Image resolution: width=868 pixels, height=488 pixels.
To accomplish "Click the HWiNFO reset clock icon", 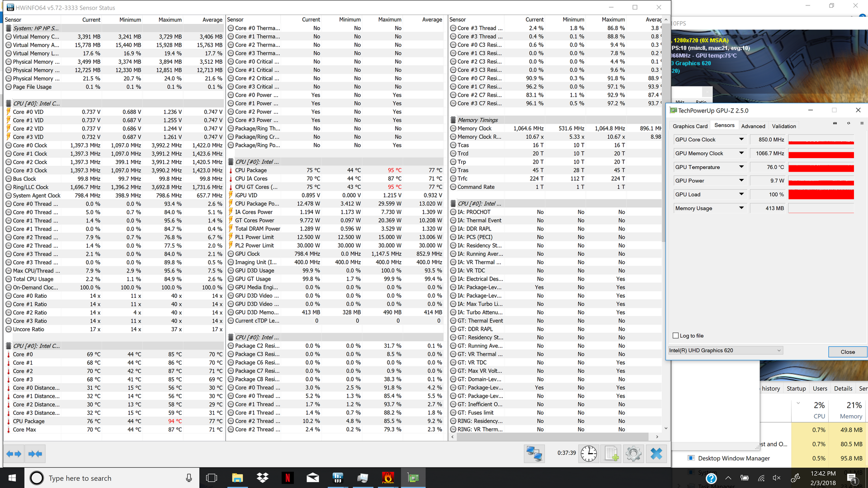I will tap(589, 454).
